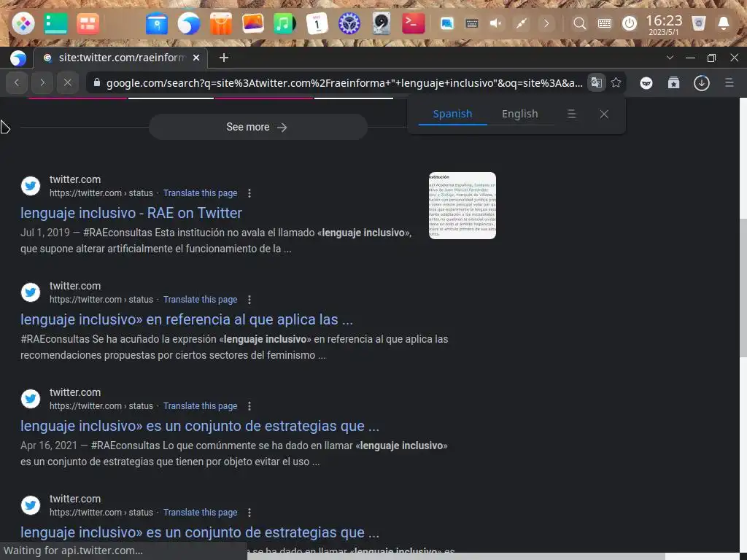Open the Apr 16, 2021 result title link

pyautogui.click(x=200, y=426)
